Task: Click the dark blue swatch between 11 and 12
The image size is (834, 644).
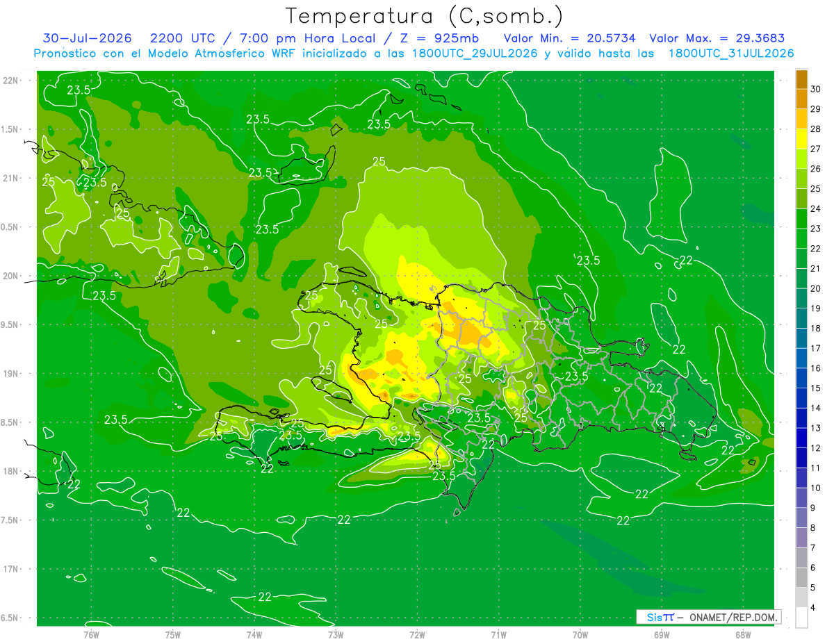Action: 801,458
